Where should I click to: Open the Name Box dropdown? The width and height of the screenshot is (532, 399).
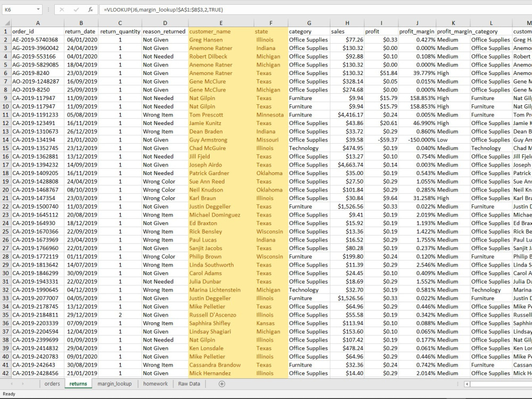(38, 10)
